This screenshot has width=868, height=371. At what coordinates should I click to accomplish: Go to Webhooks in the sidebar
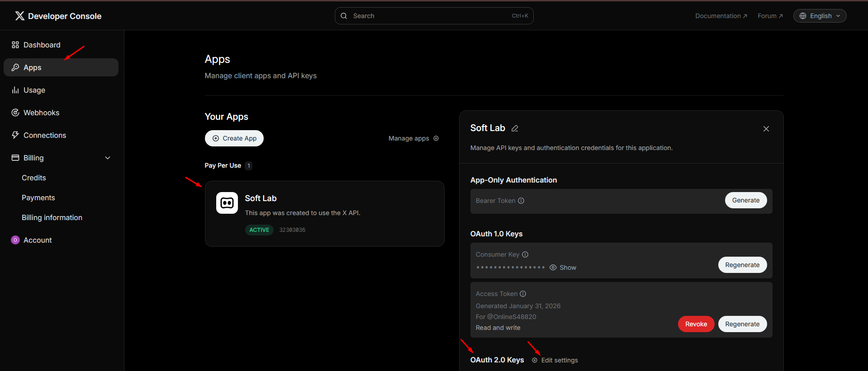click(x=41, y=113)
